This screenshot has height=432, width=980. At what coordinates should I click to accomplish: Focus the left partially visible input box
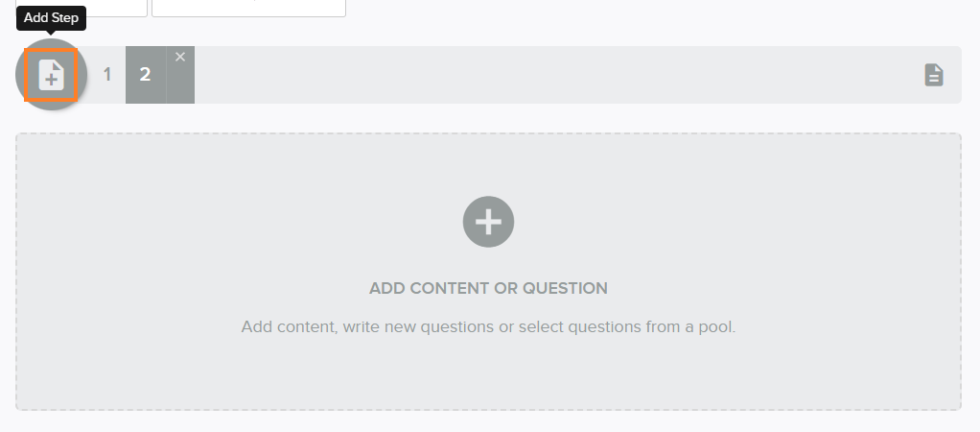click(82, 8)
